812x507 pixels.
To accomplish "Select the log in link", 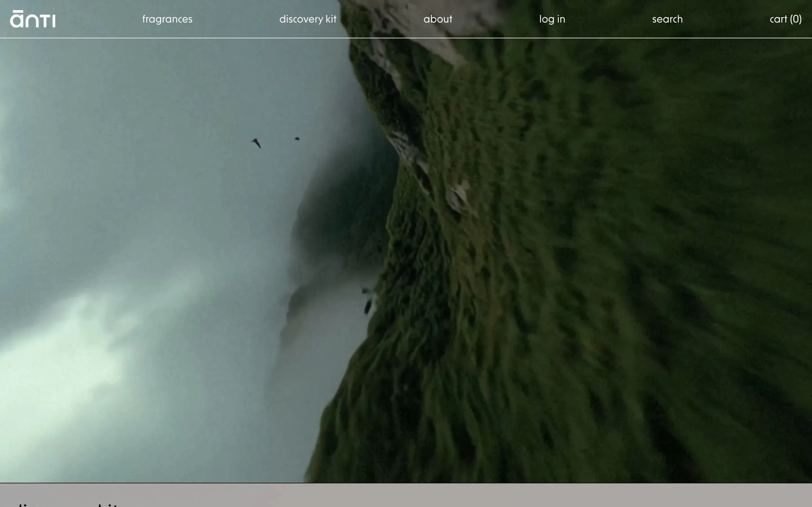I will (552, 19).
